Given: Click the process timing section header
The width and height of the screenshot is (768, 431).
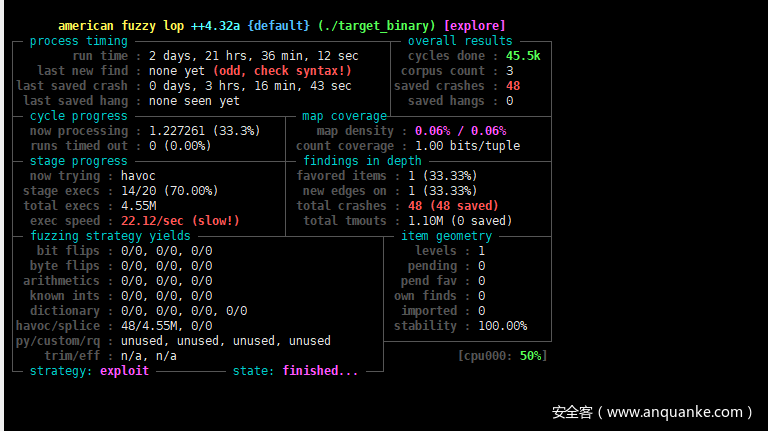Looking at the screenshot, I should coord(78,41).
